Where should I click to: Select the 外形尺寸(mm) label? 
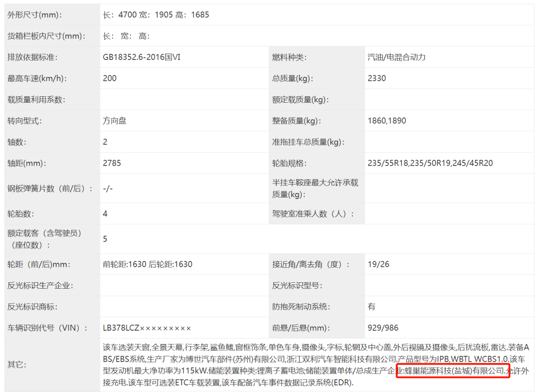[34, 15]
